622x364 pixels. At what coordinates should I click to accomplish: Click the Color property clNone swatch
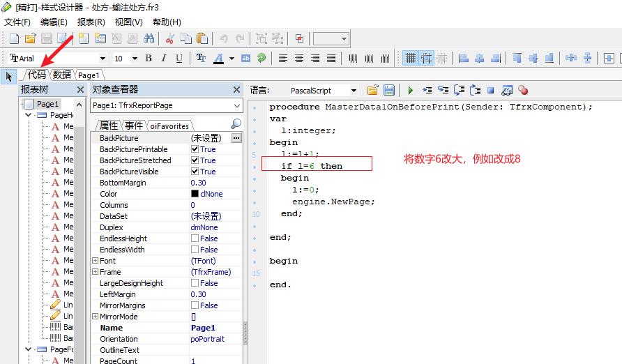point(195,194)
